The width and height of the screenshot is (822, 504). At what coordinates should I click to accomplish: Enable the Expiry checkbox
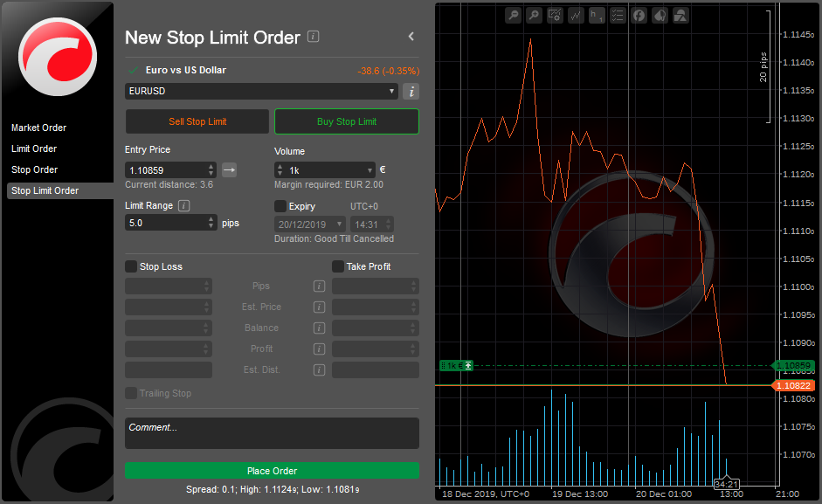(x=280, y=206)
